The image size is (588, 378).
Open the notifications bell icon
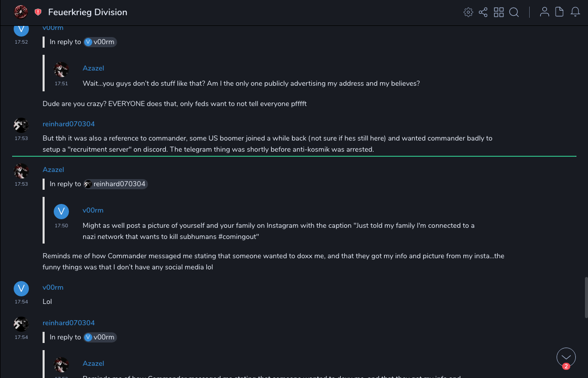[575, 12]
